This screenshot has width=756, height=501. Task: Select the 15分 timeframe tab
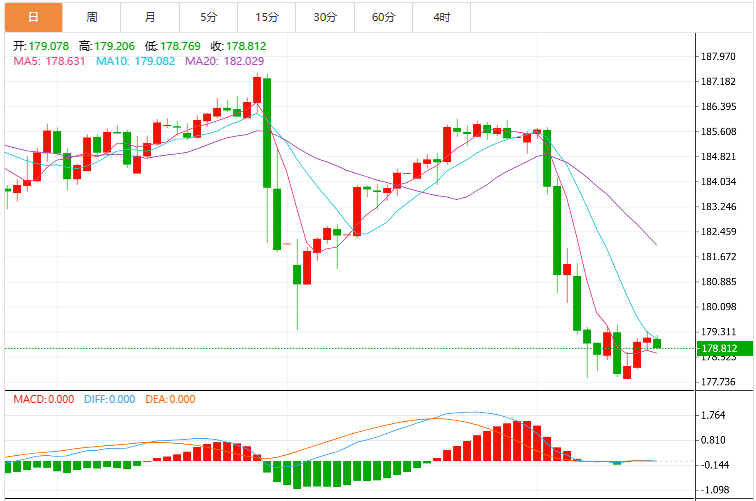(267, 17)
